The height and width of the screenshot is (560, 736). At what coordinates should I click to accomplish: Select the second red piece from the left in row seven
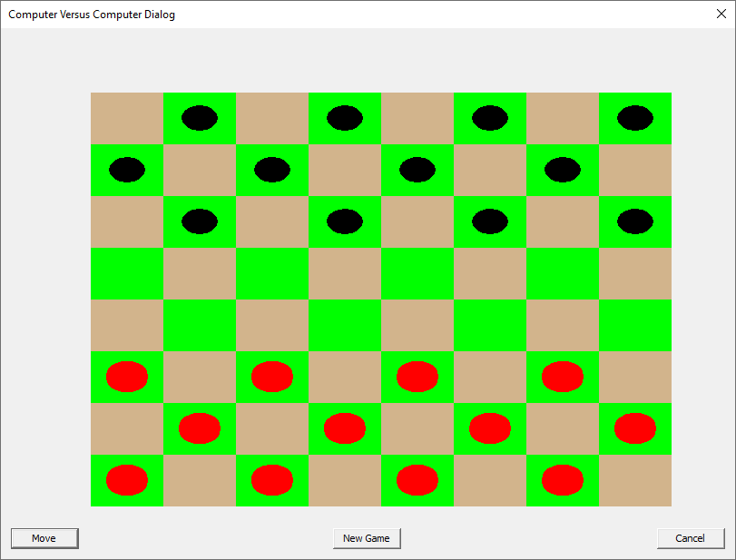(344, 428)
